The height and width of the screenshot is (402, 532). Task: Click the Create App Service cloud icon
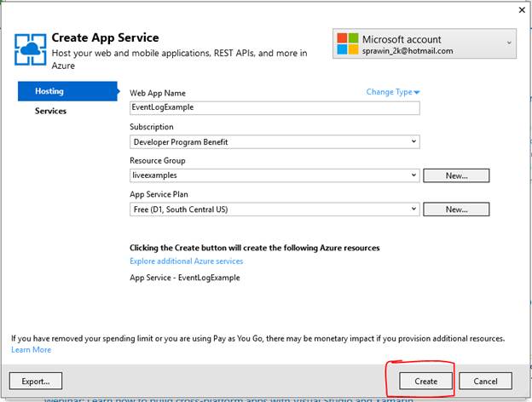(29, 49)
